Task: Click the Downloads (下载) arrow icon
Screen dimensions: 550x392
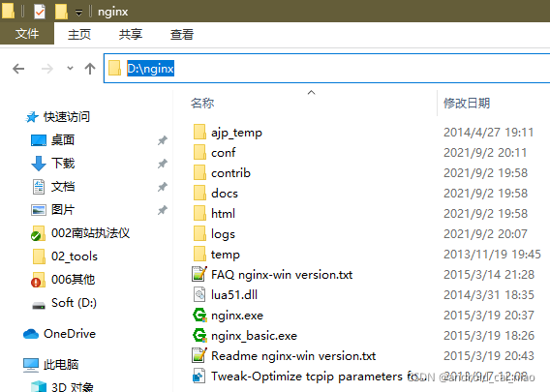Action: (x=39, y=164)
